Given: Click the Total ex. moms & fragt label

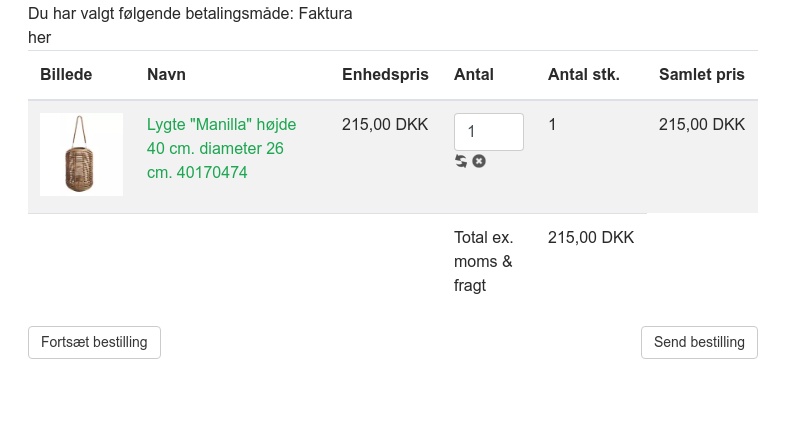Looking at the screenshot, I should click(x=483, y=261).
